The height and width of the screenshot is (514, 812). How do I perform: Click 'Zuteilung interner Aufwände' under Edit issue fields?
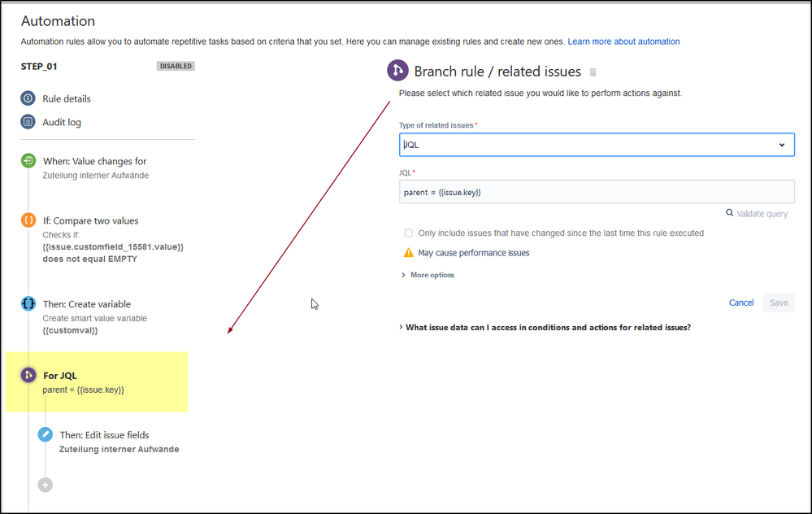point(119,449)
